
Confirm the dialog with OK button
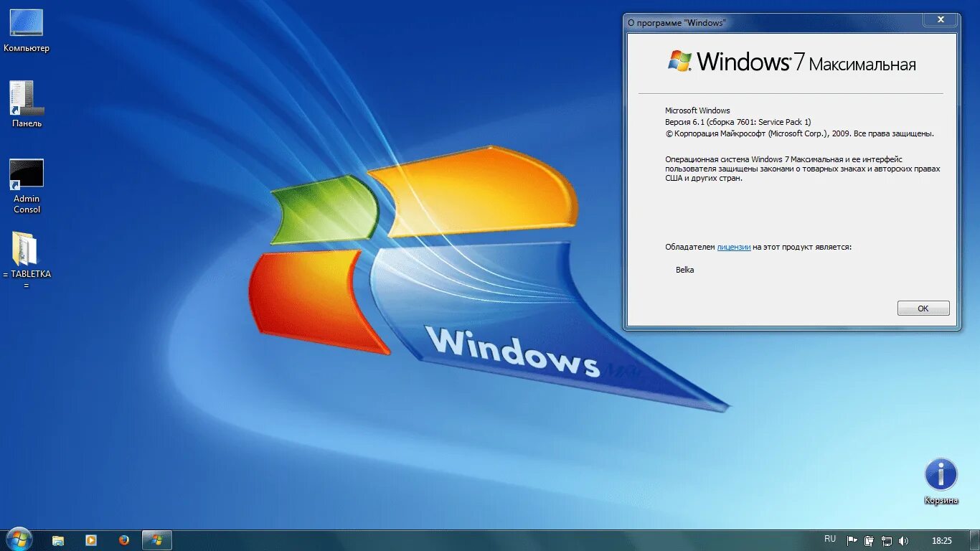(923, 309)
